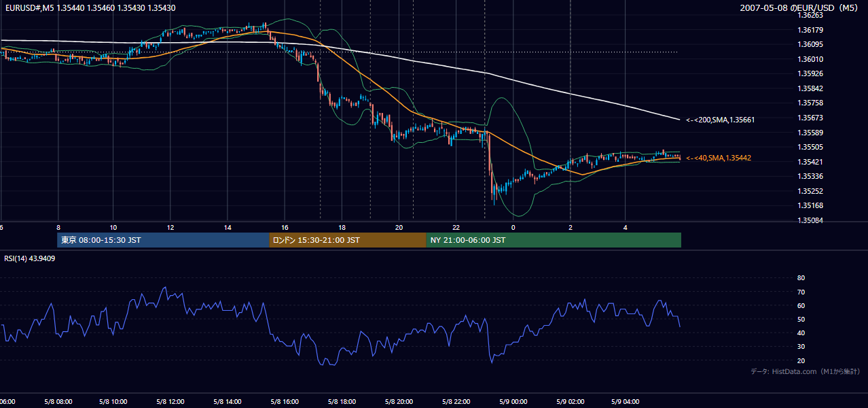The image size is (868, 408).
Task: Click hour tick 14 on price chart axis
Action: (228, 228)
